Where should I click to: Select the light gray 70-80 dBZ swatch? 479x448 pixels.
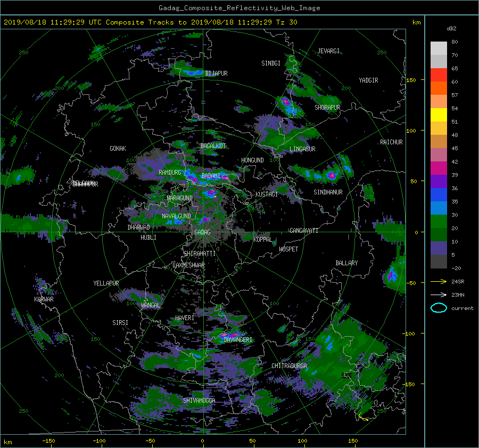coord(439,48)
